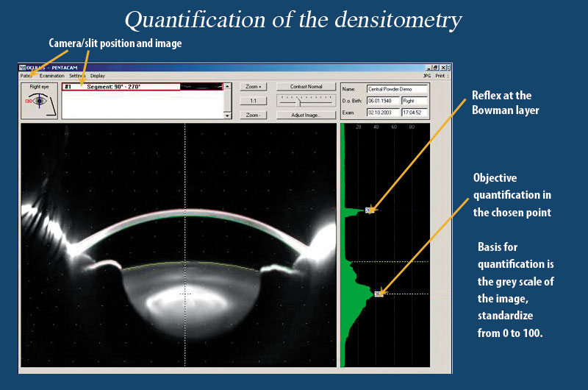Screen dimensions: 588x390
Task: Open the Display menu
Action: point(98,76)
